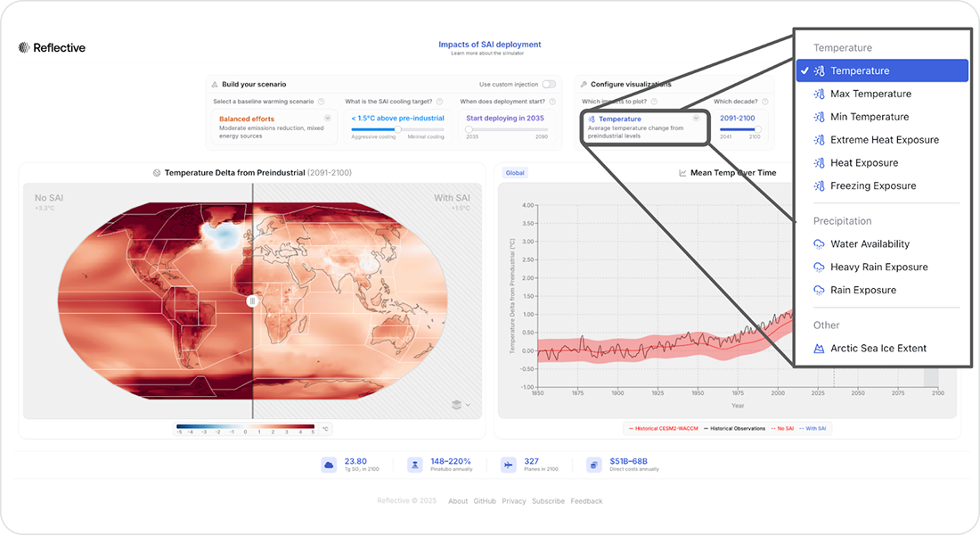Click the help icon next to SAI cooling target

pyautogui.click(x=452, y=102)
